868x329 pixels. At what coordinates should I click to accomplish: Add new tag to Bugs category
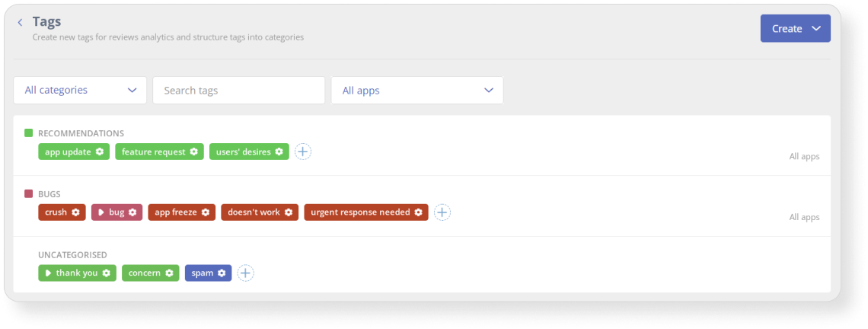442,212
